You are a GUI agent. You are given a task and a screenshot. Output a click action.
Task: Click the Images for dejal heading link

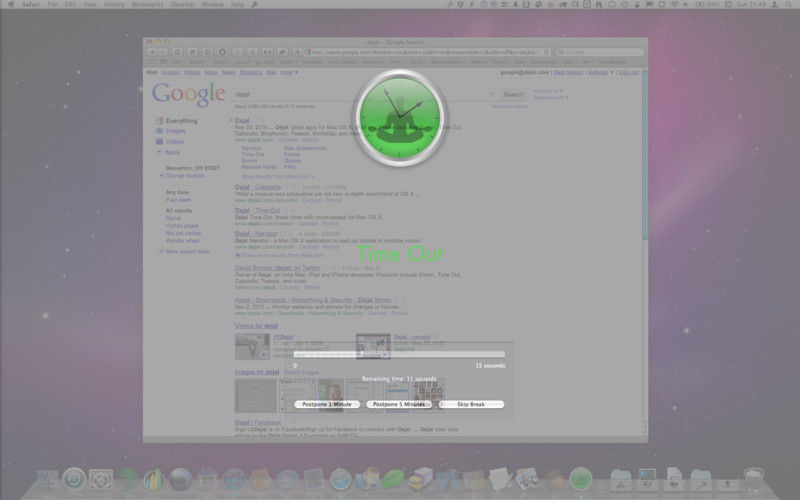(257, 372)
